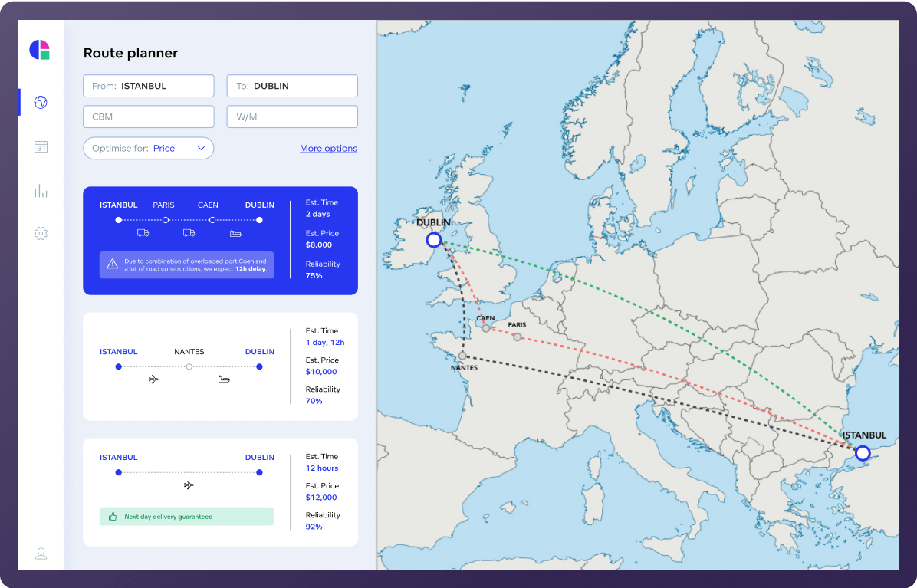Click the Istanbul marker on the map

[862, 453]
